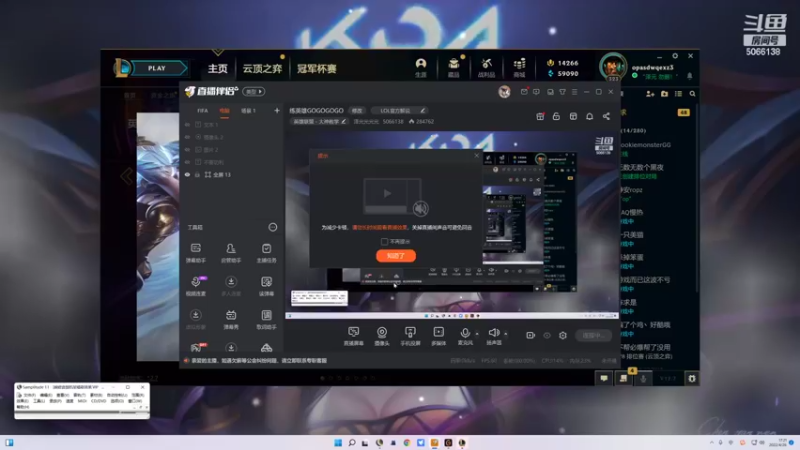Click the orange confirm button in the prompt dialog
Image resolution: width=800 pixels, height=450 pixels.
pos(396,256)
